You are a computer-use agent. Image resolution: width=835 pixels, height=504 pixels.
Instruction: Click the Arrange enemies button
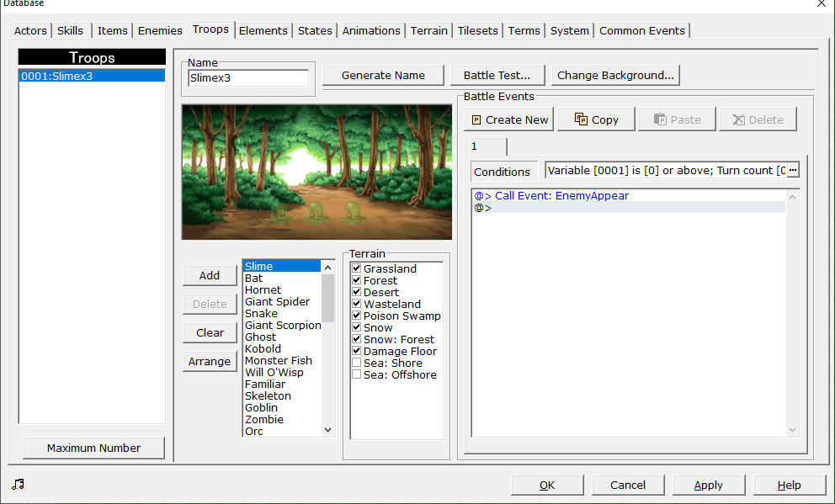[x=210, y=361]
